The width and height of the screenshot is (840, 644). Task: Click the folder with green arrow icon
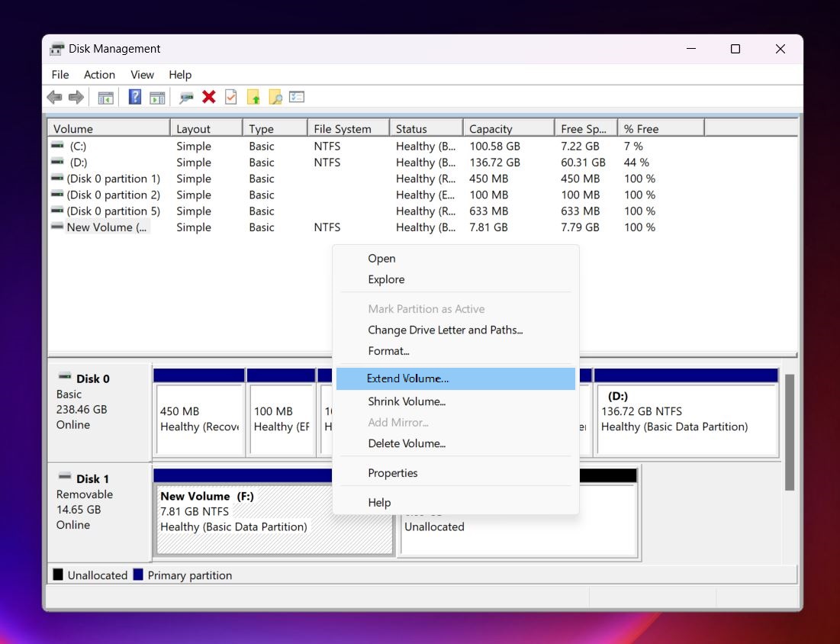point(253,98)
